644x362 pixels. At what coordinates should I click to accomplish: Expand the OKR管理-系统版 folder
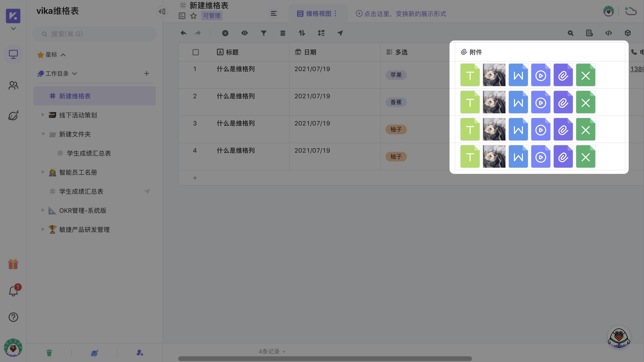tap(43, 210)
